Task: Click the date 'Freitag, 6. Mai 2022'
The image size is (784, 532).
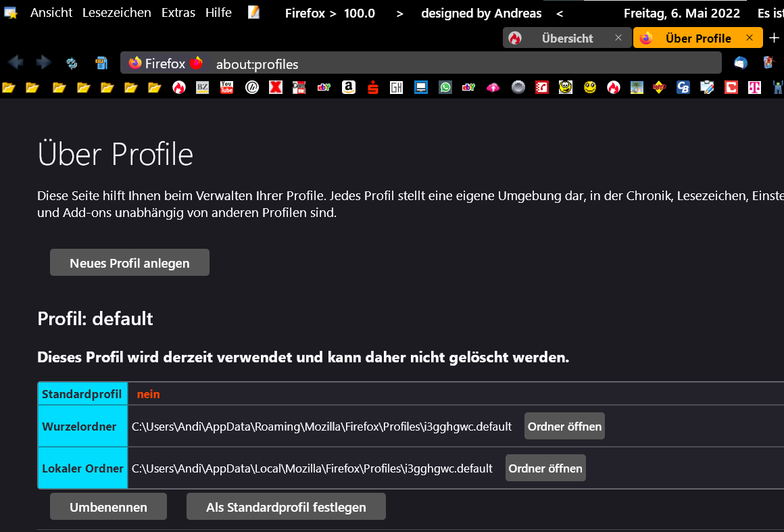Action: click(681, 13)
